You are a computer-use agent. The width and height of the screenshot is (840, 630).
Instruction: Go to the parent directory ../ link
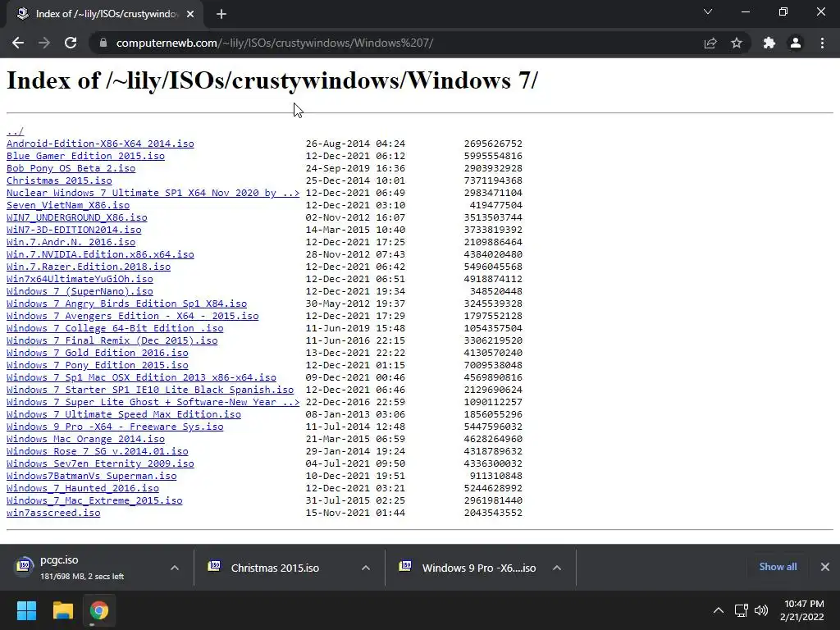15,131
